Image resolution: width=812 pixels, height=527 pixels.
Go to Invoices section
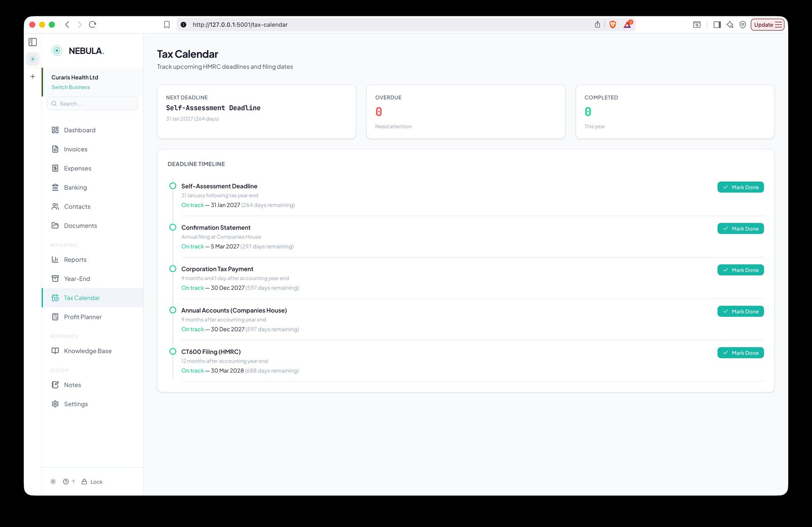92,149
